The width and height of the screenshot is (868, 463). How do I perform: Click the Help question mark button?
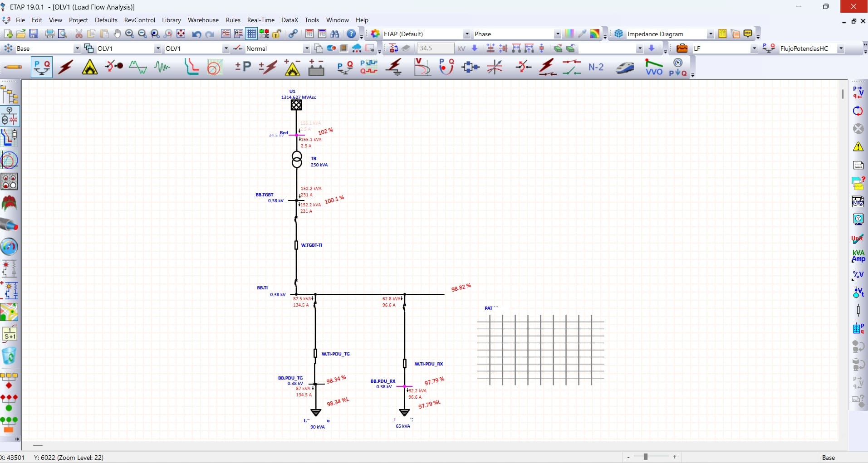point(351,34)
